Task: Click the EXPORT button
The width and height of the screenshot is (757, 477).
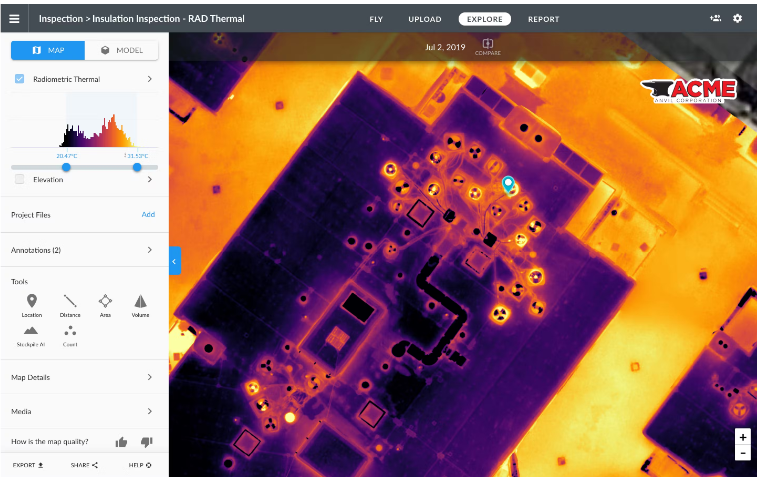Action: (x=28, y=465)
